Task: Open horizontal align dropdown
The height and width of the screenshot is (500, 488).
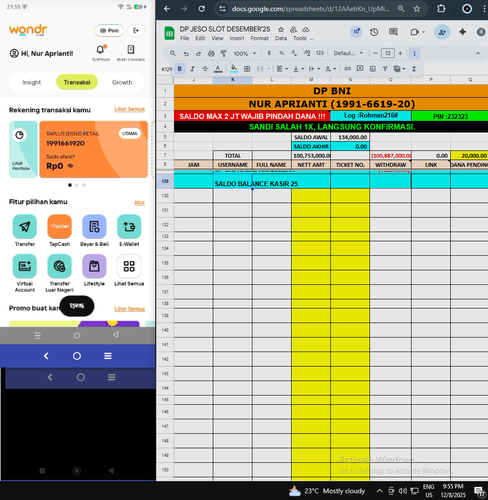Action: [282, 69]
